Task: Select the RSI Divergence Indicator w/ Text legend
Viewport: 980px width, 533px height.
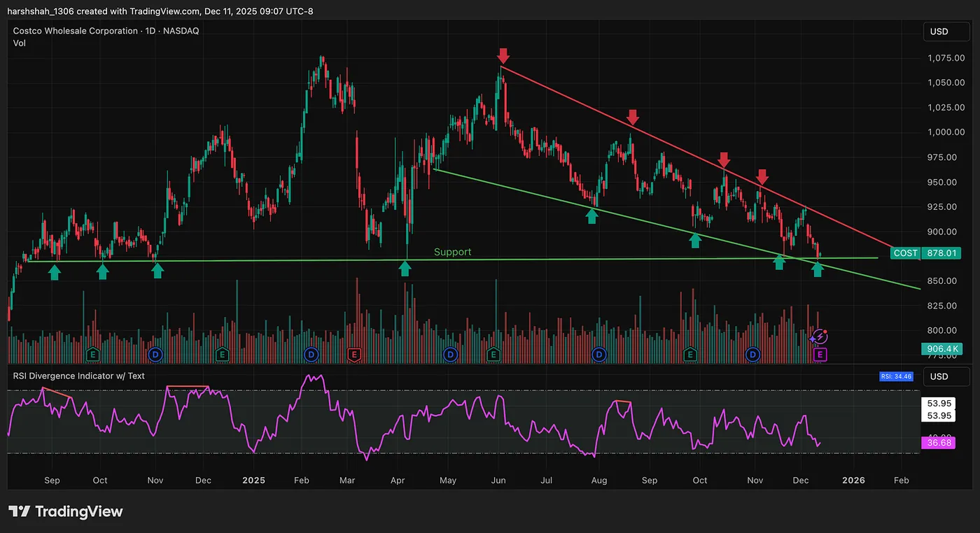Action: 79,376
